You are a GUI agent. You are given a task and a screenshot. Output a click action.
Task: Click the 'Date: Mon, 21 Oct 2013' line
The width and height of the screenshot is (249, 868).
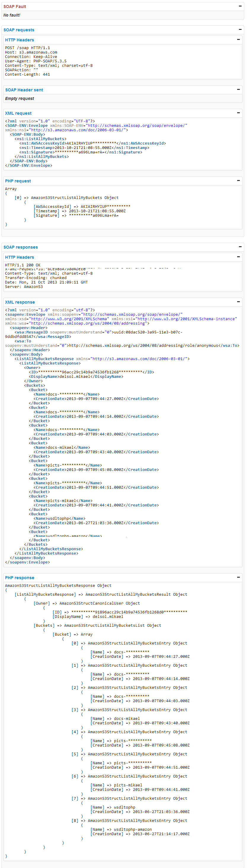[x=46, y=282]
